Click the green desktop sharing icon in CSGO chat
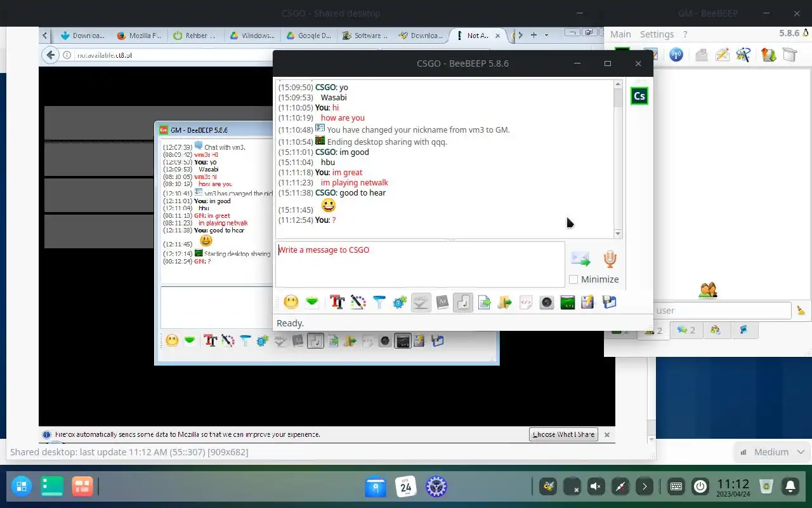Viewport: 812px width, 508px height. [x=568, y=302]
